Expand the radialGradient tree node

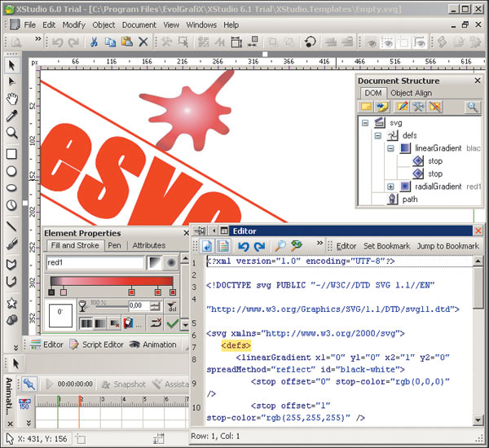[x=392, y=187]
